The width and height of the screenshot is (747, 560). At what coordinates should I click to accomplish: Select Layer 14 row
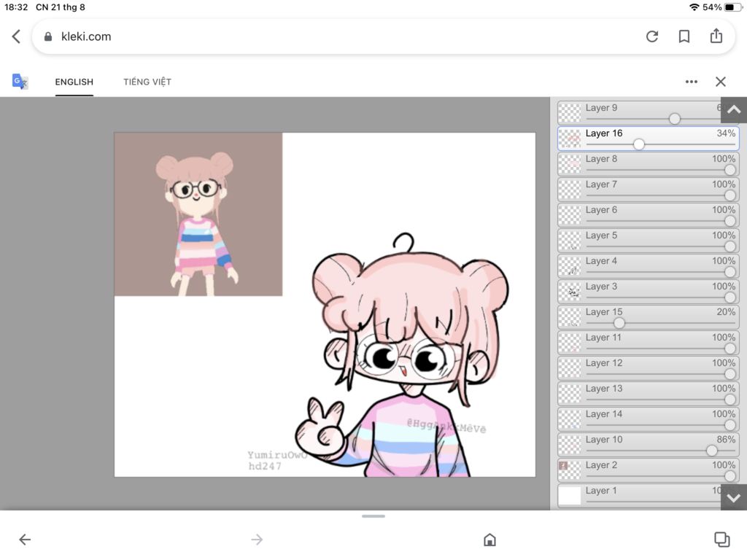(x=648, y=419)
